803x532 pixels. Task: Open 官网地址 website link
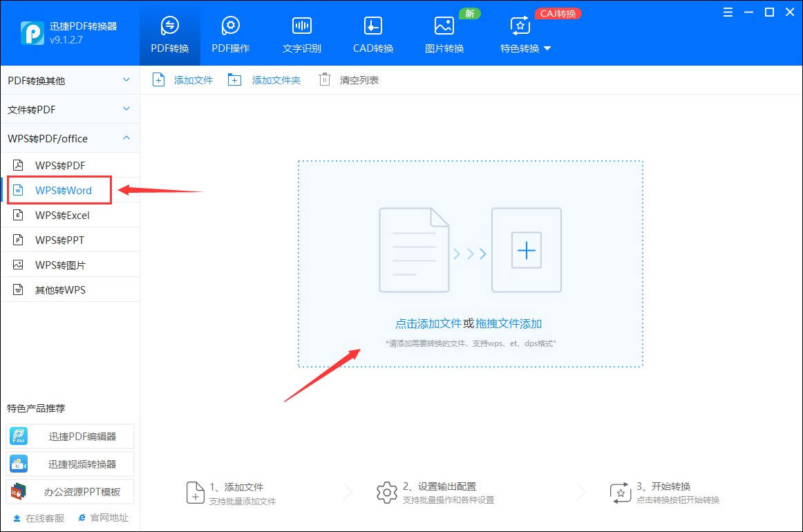[104, 517]
